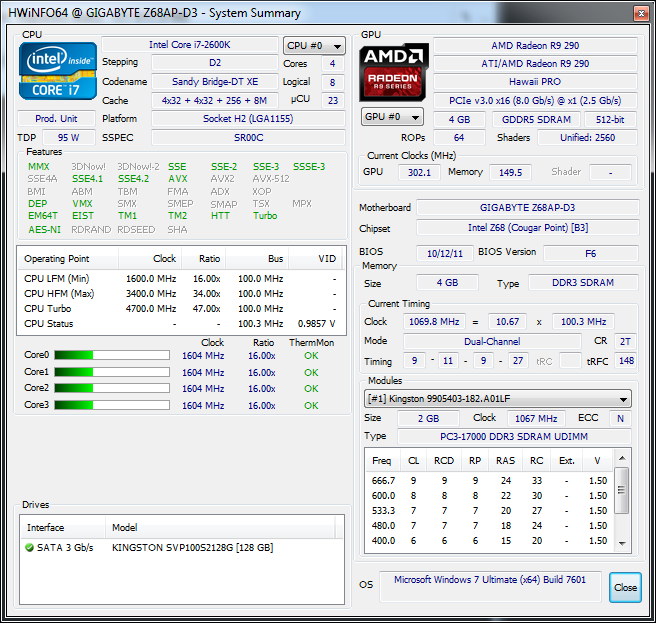The height and width of the screenshot is (623, 656).
Task: Click the SPD timing table scroll-down arrow
Action: (x=622, y=544)
